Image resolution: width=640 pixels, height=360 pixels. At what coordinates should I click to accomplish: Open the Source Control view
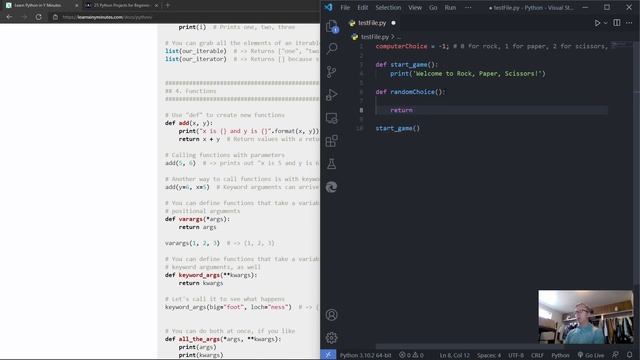coord(331,72)
